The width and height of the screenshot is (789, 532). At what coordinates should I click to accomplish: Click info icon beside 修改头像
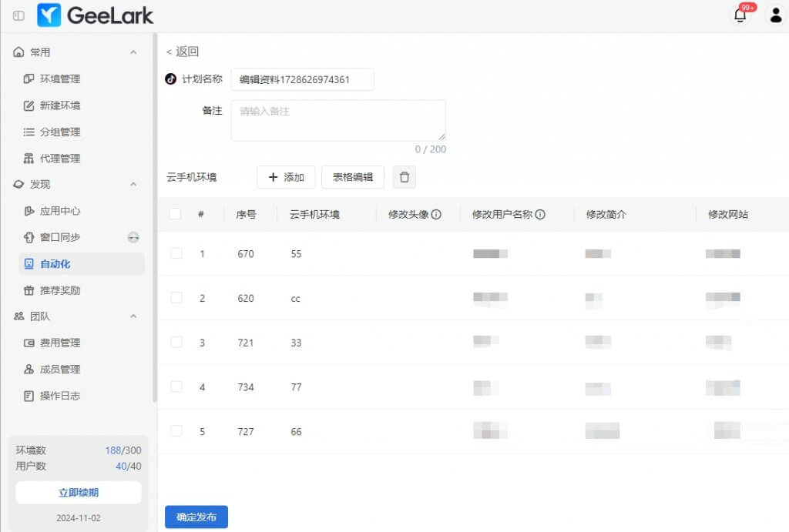[436, 215]
